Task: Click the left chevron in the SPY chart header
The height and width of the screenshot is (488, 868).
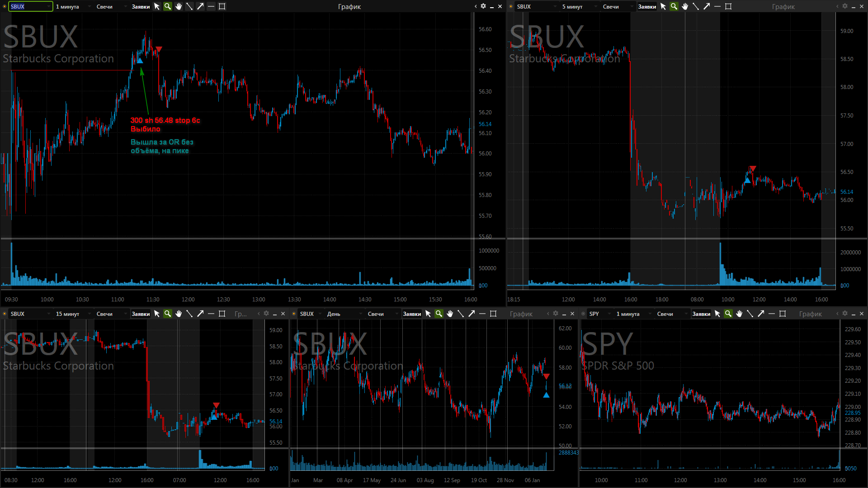Action: (x=837, y=314)
